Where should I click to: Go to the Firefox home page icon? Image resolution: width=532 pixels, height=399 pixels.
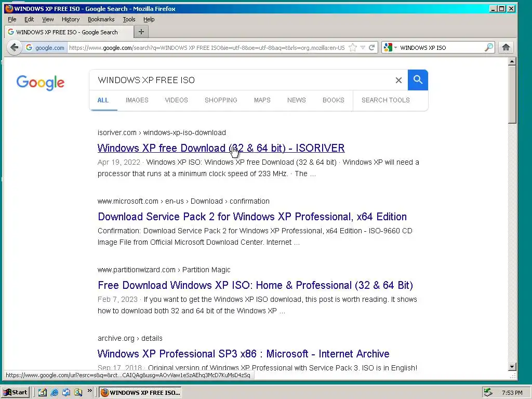(x=506, y=47)
